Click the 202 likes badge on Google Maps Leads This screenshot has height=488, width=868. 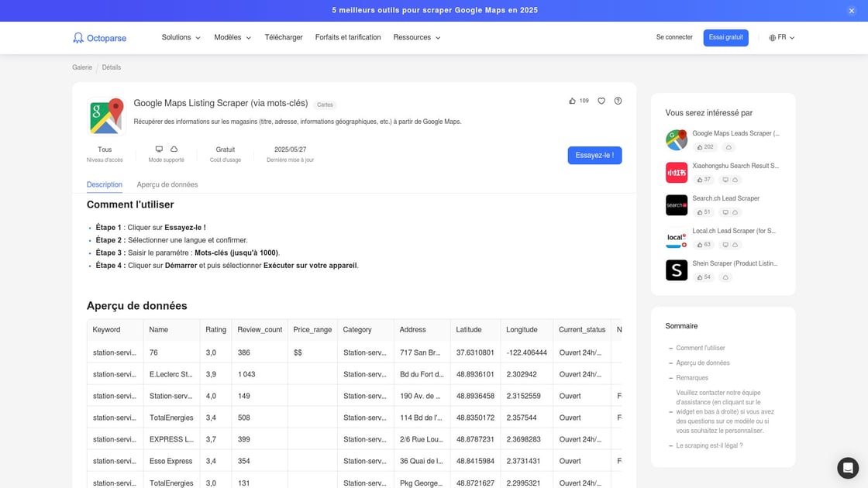pos(705,147)
